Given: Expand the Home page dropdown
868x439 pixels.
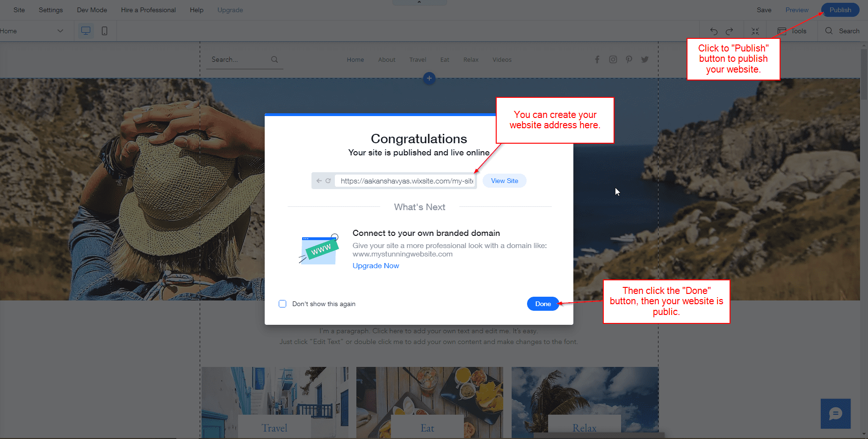Looking at the screenshot, I should click(x=60, y=31).
